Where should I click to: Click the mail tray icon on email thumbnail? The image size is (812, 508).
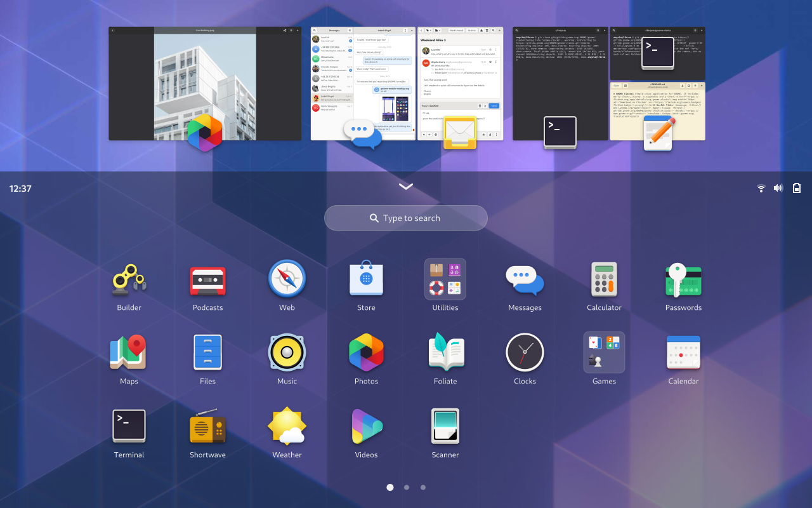pyautogui.click(x=460, y=133)
